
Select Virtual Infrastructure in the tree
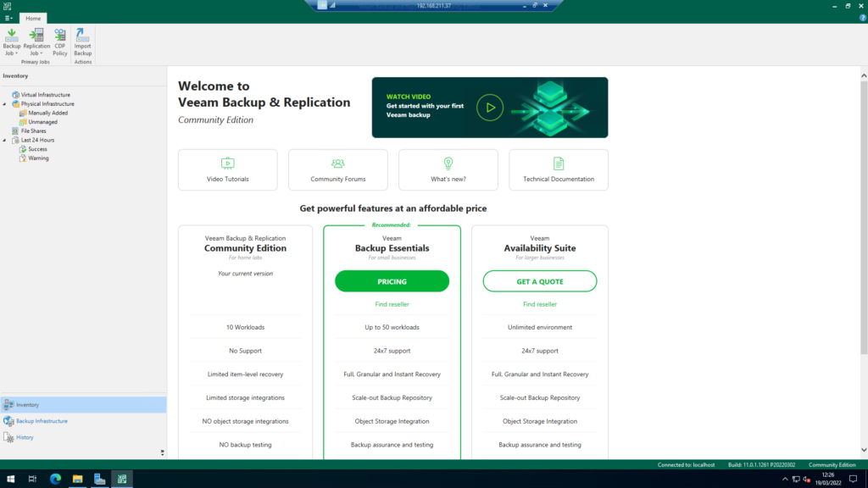pos(46,95)
